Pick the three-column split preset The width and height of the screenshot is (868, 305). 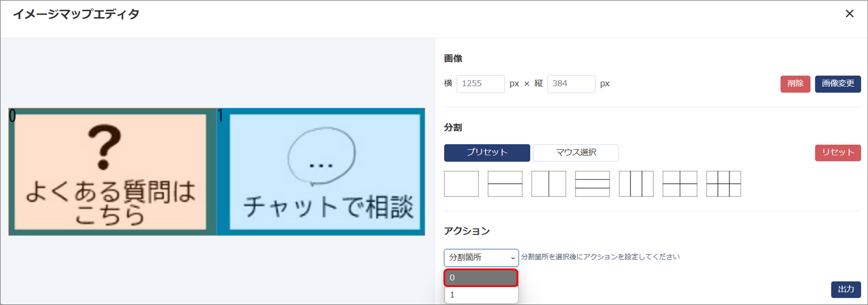636,184
